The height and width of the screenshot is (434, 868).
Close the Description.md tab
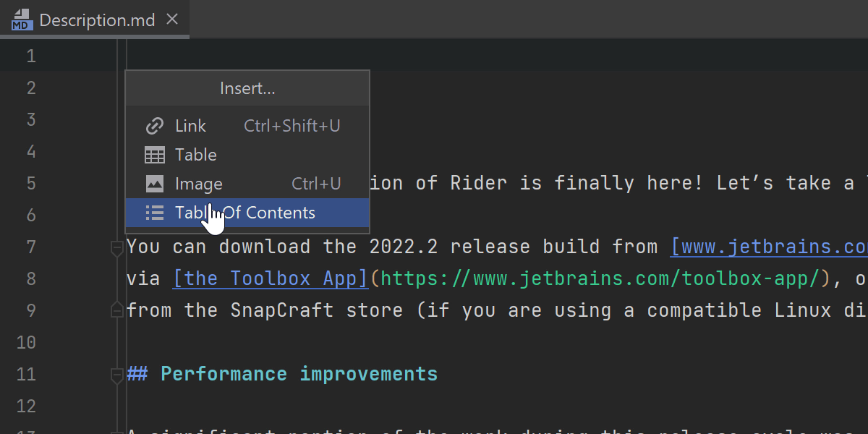point(172,20)
